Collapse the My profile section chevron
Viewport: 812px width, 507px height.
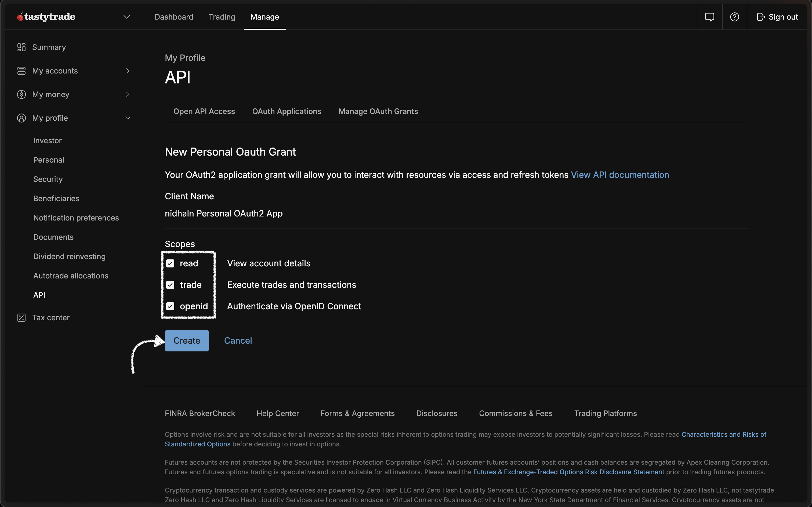[x=128, y=118]
